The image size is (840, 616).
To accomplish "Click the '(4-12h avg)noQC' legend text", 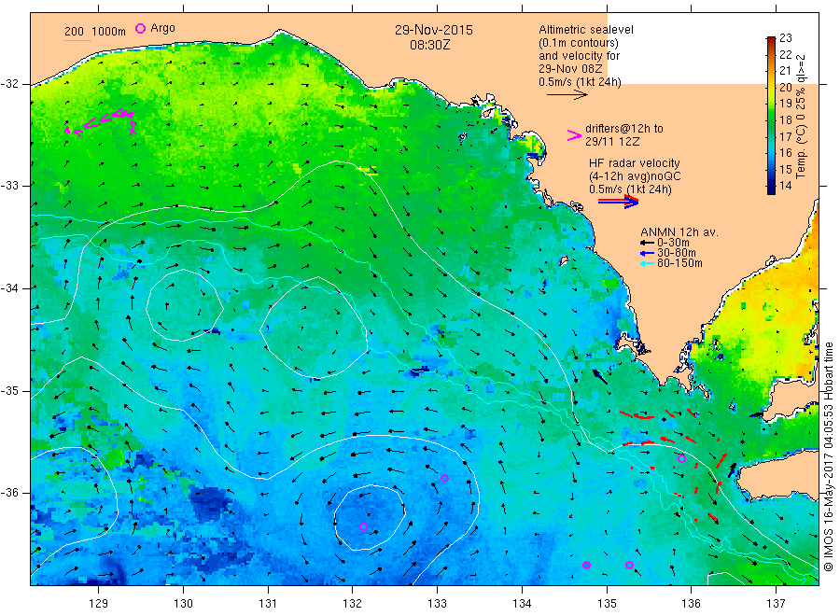I will [635, 176].
